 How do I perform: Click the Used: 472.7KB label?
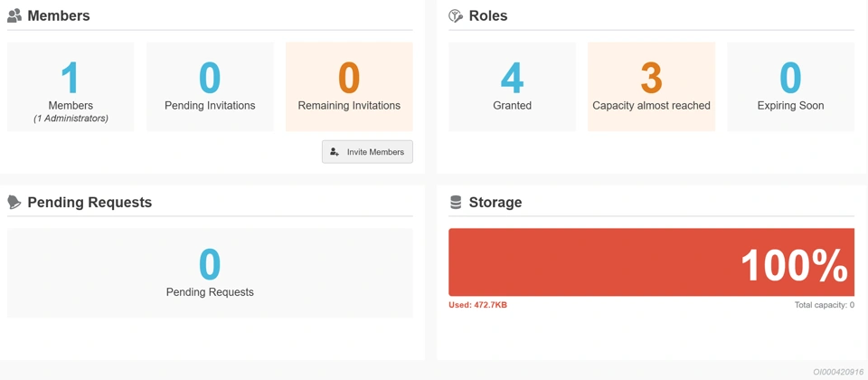[477, 305]
